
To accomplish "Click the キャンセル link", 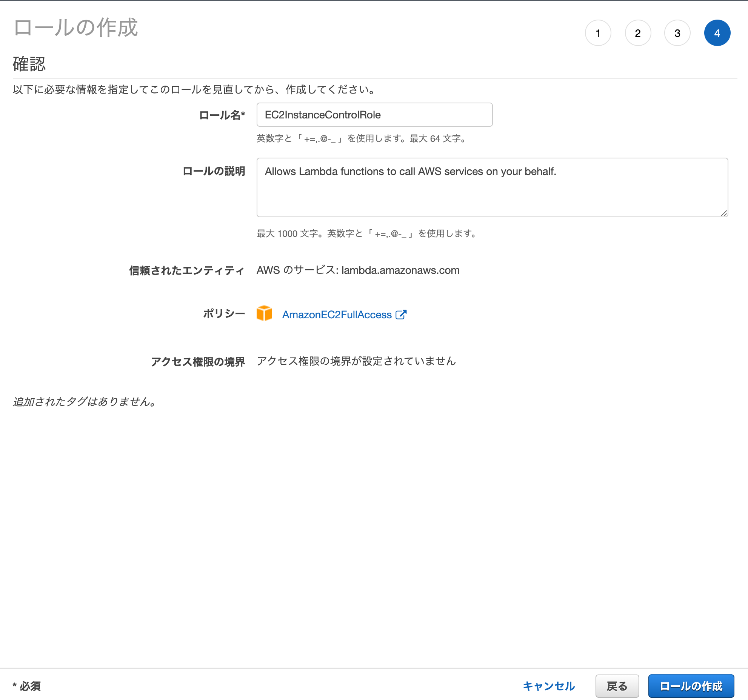I will (549, 686).
